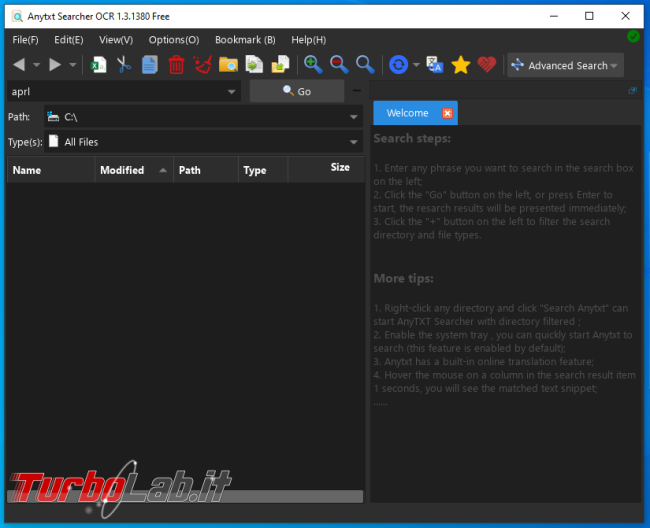This screenshot has height=528, width=650.
Task: Minimize the Anytxt Searcher window
Action: point(553,16)
